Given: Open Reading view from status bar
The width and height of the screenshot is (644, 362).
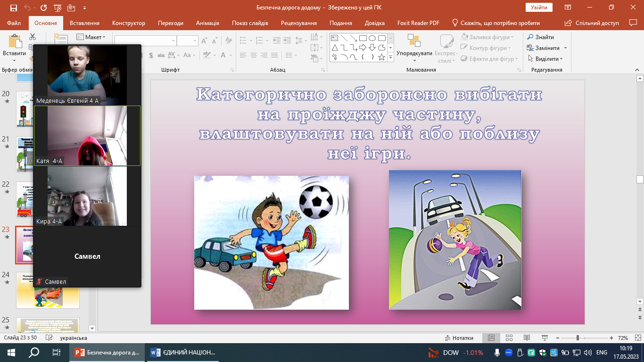Looking at the screenshot, I should [527, 338].
